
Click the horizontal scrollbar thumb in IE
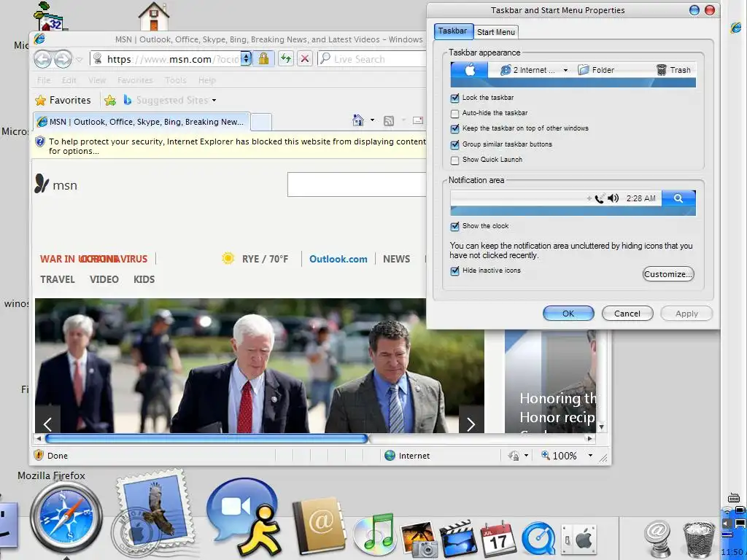point(206,438)
